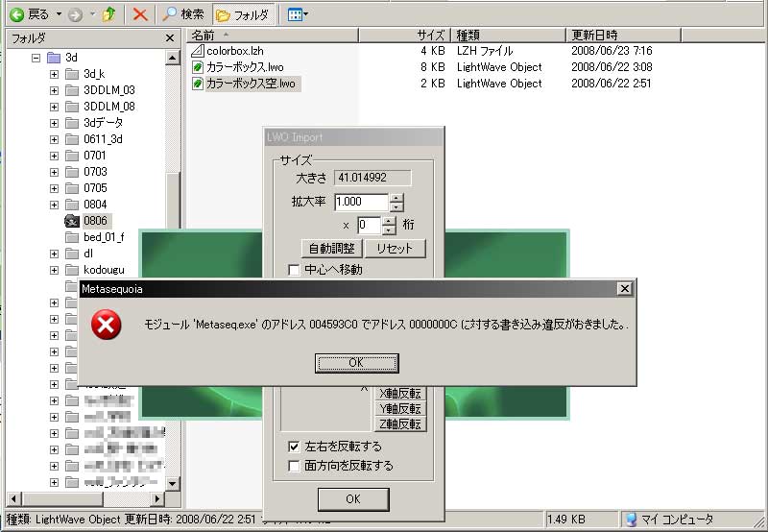Sort files by 更新日時 column header
Image resolution: width=768 pixels, height=532 pixels.
tap(623, 36)
